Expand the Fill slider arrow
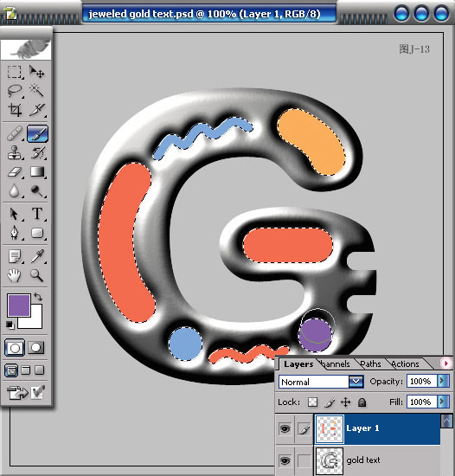455x476 pixels. pos(443,402)
